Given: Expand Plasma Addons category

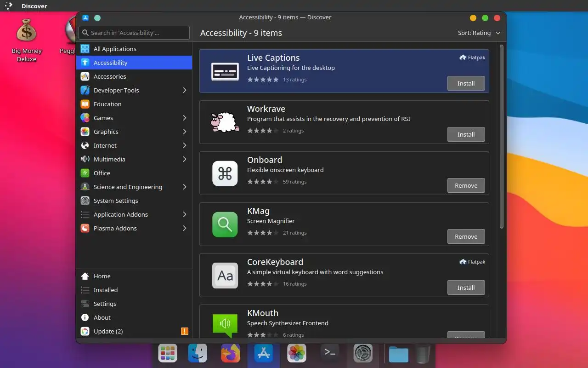Looking at the screenshot, I should pos(185,228).
